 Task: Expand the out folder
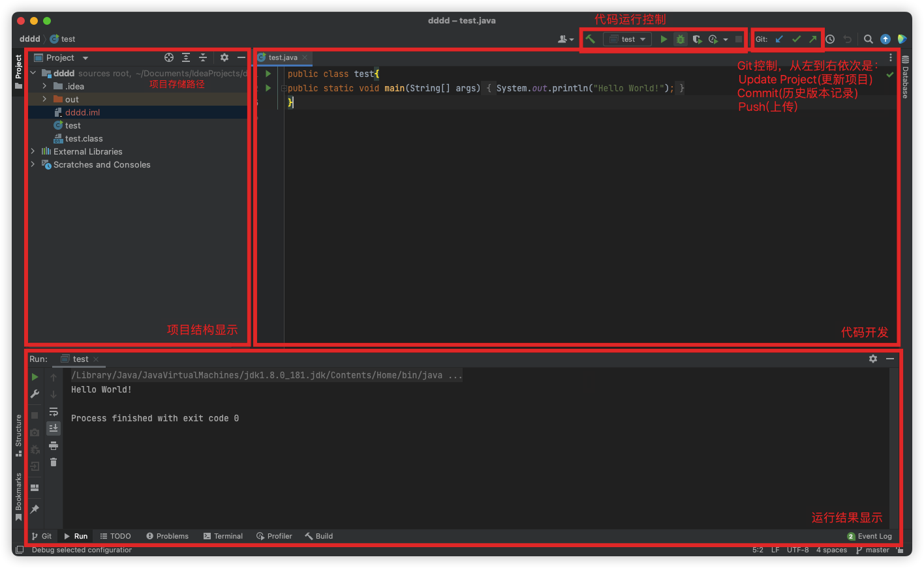(44, 99)
